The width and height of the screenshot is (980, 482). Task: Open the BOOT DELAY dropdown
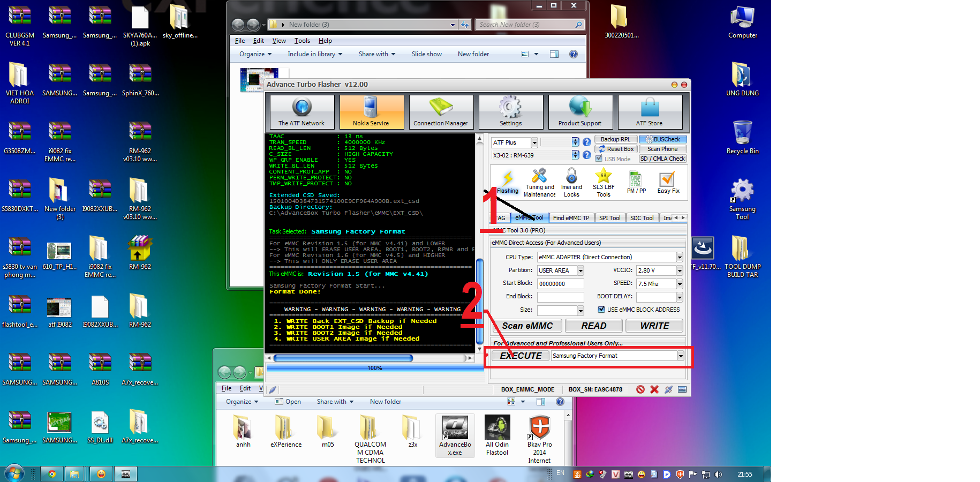point(680,297)
